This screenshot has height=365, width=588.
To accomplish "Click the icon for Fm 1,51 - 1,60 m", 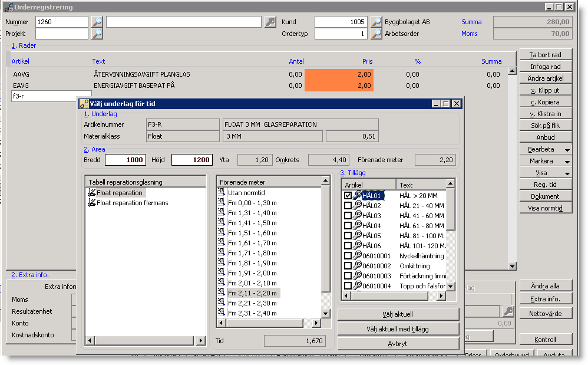I will [222, 232].
